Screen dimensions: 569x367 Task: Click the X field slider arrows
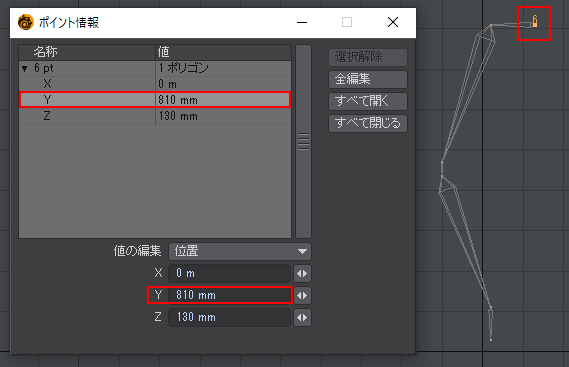click(302, 273)
